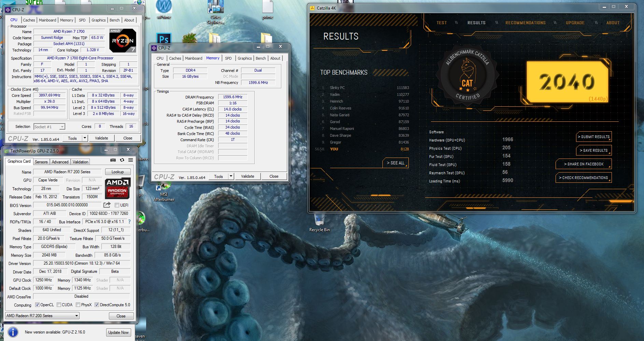This screenshot has width=644, height=341.
Task: Click Ryzen 7 logo in CPU-Z
Action: pyautogui.click(x=123, y=40)
